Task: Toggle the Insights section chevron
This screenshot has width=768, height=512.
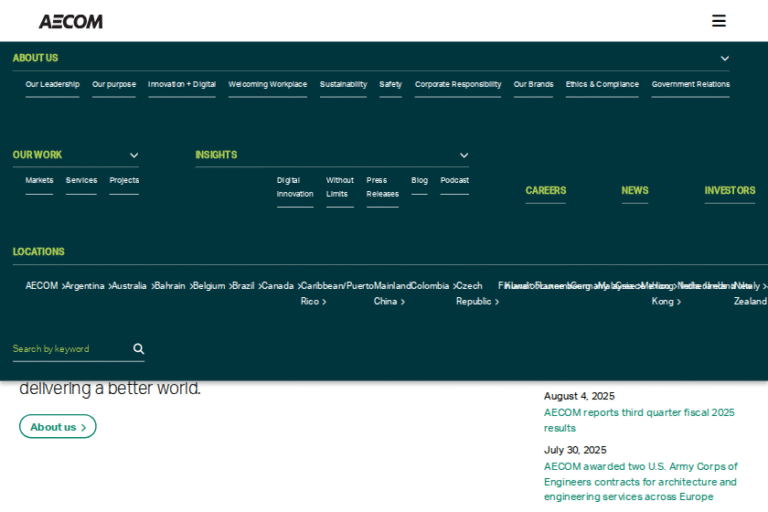Action: (x=464, y=155)
